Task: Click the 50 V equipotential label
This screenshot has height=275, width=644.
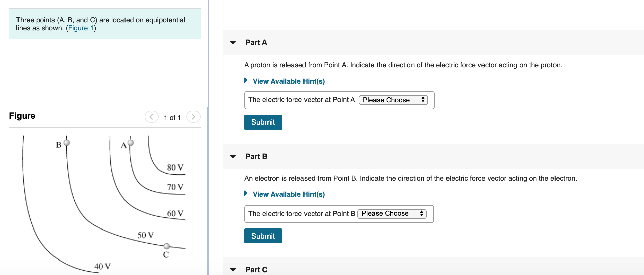Action: [x=145, y=235]
